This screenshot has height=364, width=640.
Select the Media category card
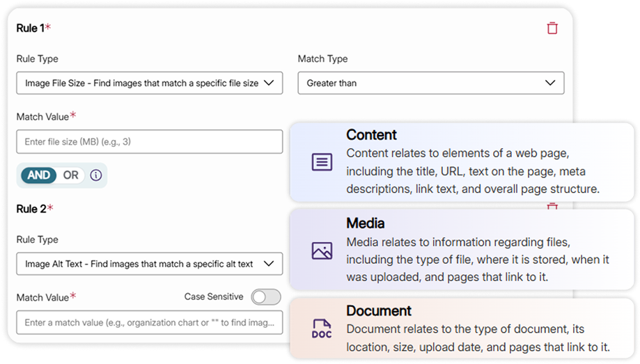coord(462,249)
